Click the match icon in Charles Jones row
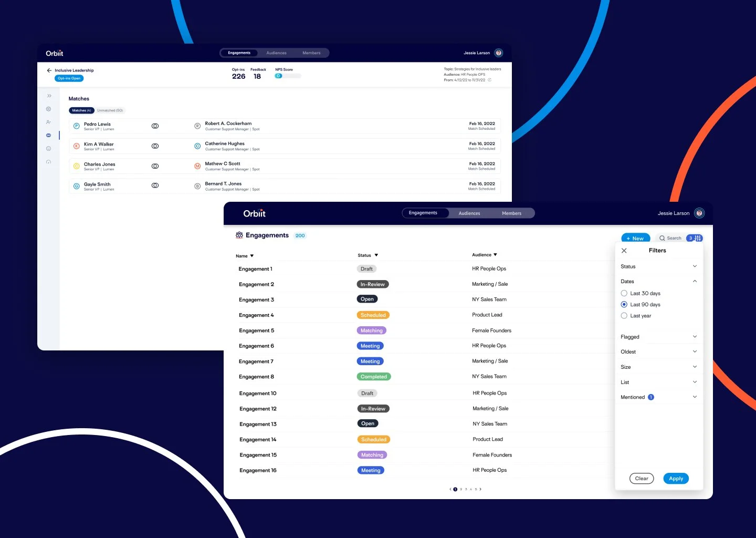Screen dimensions: 756x538 155,166
